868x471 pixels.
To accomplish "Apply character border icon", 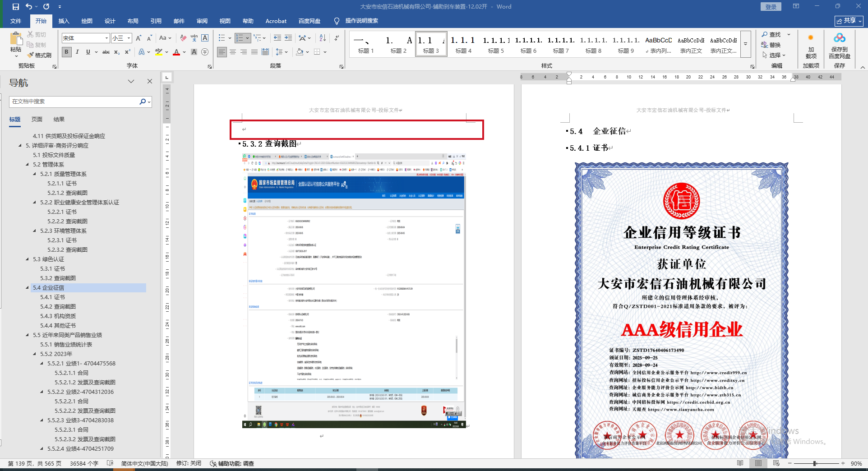I will click(x=205, y=38).
